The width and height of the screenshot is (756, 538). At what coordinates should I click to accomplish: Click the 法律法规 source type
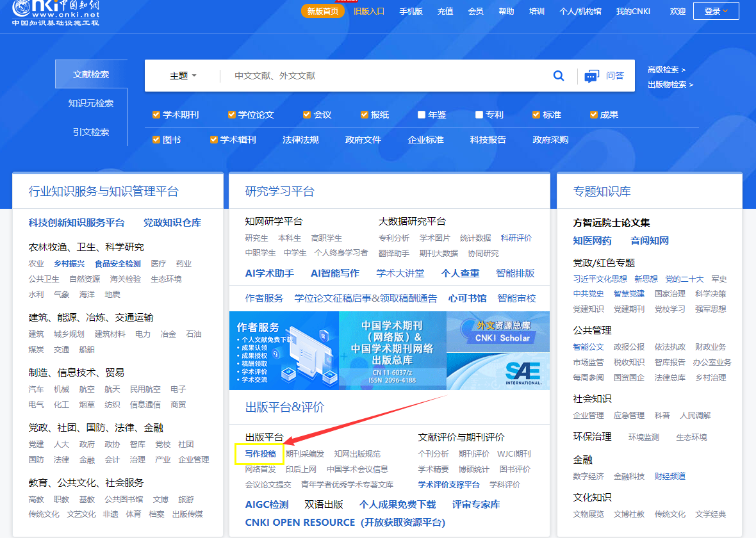click(x=300, y=140)
